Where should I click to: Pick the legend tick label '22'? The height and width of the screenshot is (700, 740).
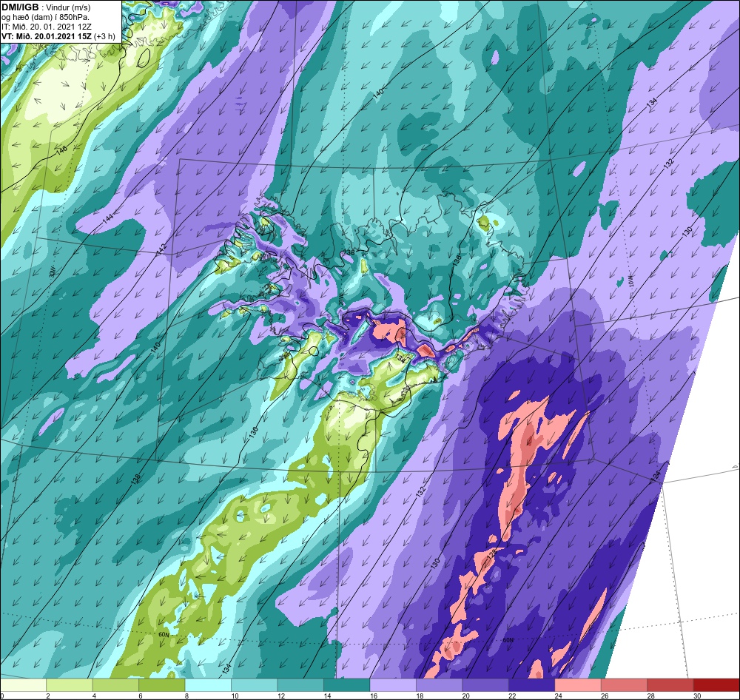pyautogui.click(x=512, y=696)
